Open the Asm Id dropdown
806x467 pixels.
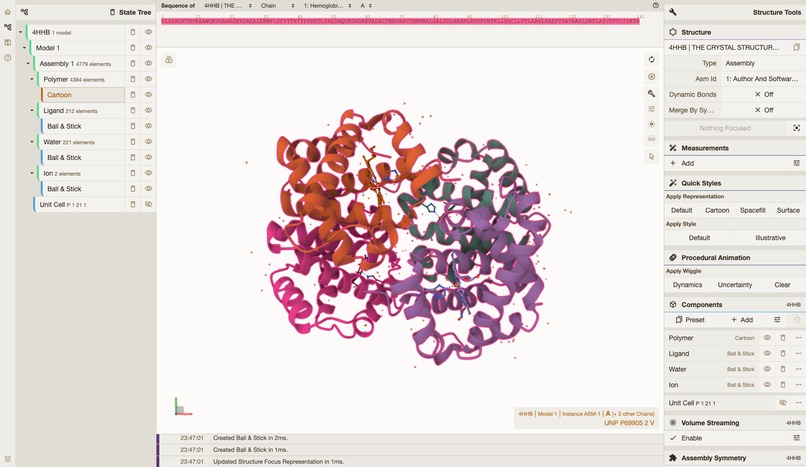(x=763, y=79)
